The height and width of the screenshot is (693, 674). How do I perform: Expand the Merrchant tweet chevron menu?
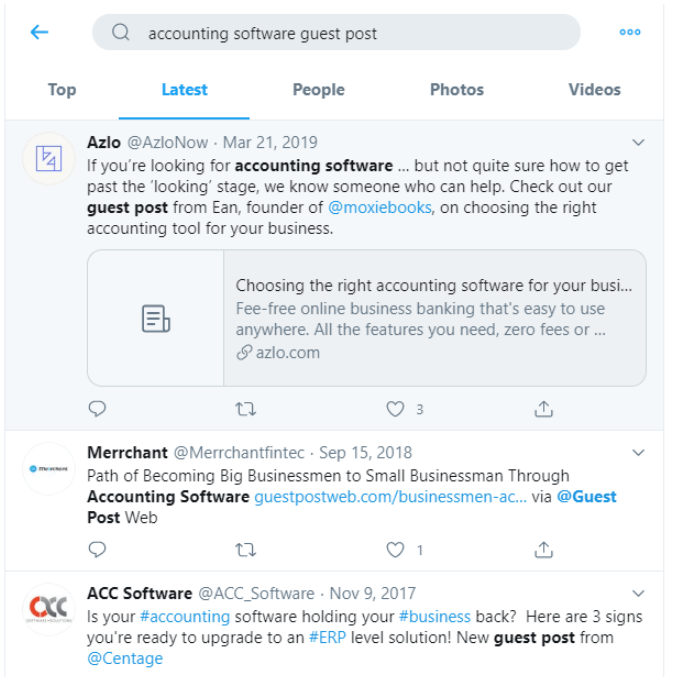638,453
